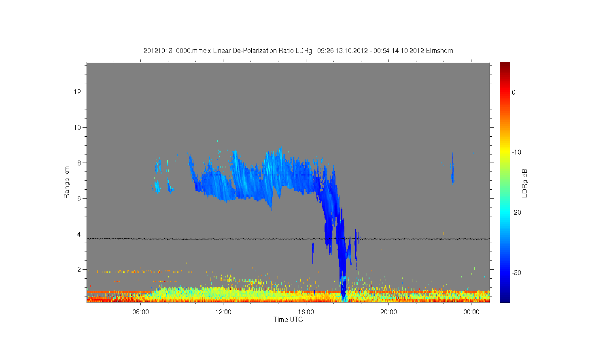Click the colorbar value -30

click(516, 273)
